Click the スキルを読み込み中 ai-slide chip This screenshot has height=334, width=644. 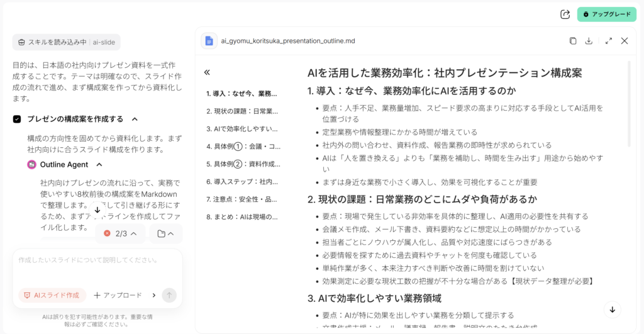pos(67,42)
